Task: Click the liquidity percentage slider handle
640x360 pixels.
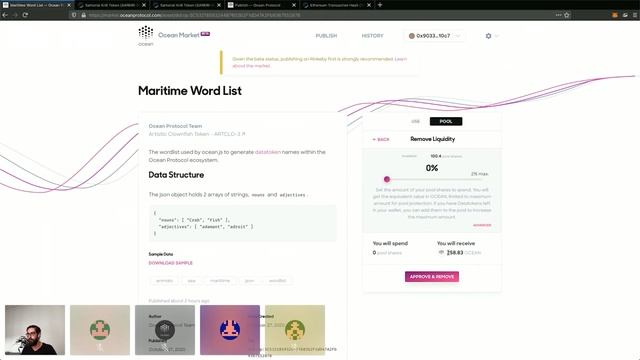Action: (387, 179)
